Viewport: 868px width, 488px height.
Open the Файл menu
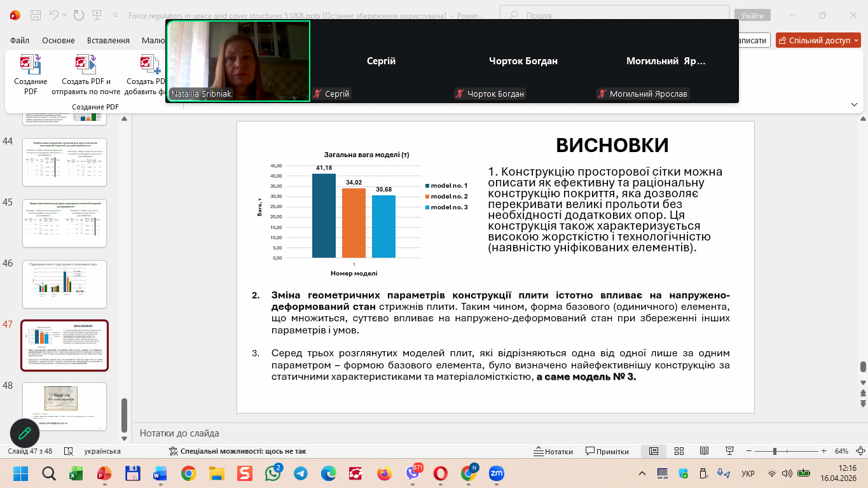(x=20, y=40)
